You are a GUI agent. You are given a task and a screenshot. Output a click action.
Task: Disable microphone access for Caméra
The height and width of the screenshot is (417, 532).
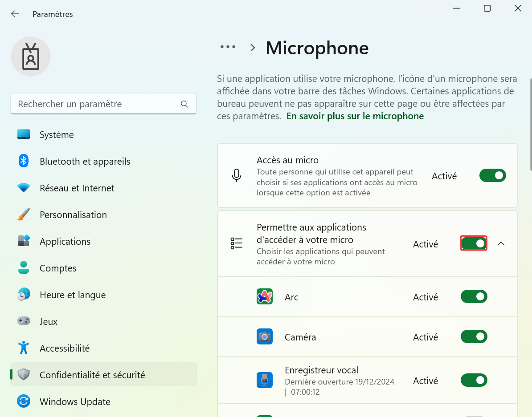474,336
